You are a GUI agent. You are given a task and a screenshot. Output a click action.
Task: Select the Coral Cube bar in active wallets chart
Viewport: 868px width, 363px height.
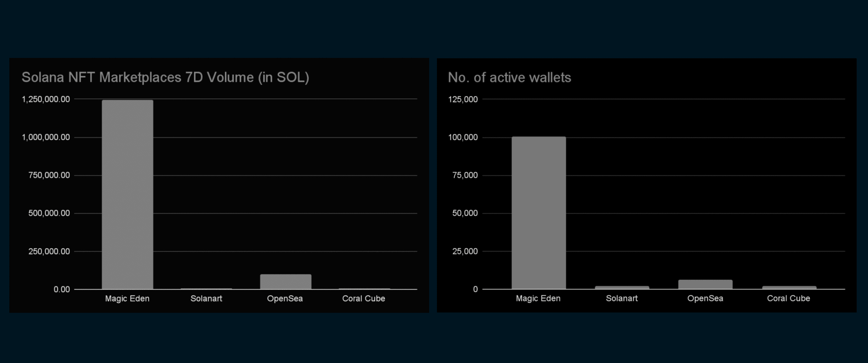pyautogui.click(x=789, y=288)
